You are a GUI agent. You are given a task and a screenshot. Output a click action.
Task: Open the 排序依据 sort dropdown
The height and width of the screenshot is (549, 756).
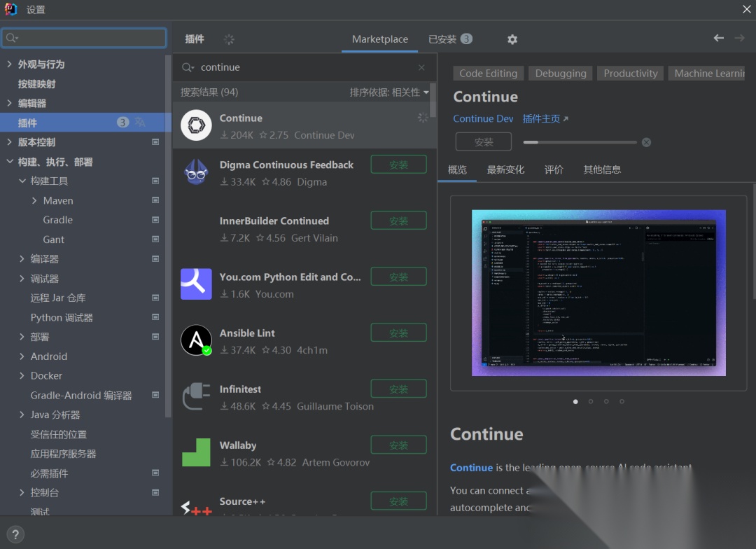pos(389,92)
